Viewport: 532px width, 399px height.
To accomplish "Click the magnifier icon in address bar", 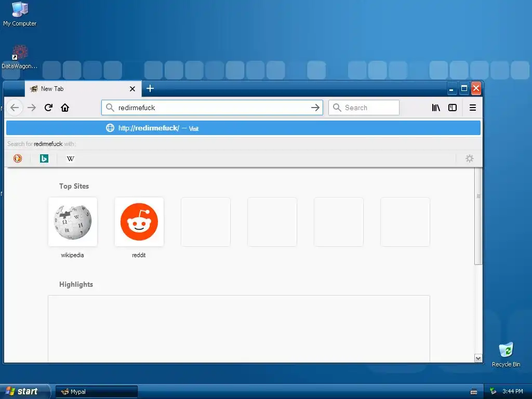I will (110, 108).
